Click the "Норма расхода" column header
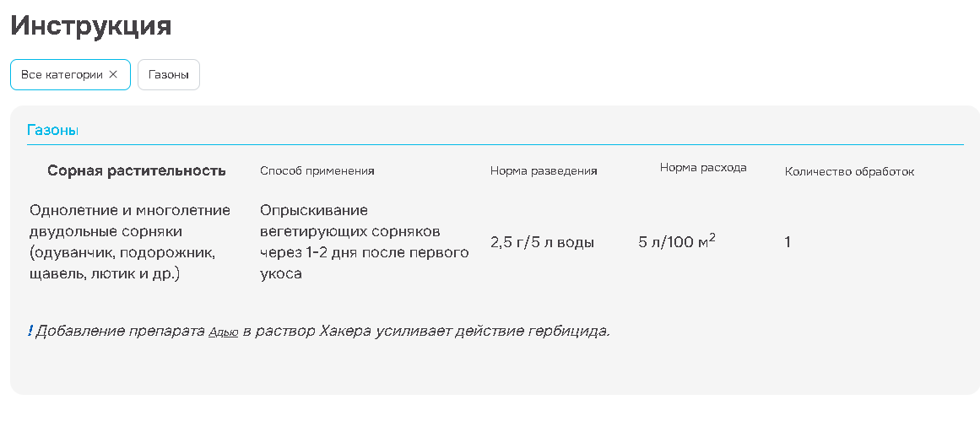 tap(703, 167)
